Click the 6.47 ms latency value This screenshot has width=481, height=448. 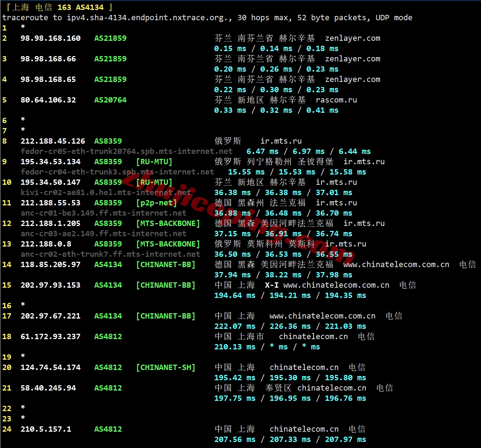click(x=262, y=151)
